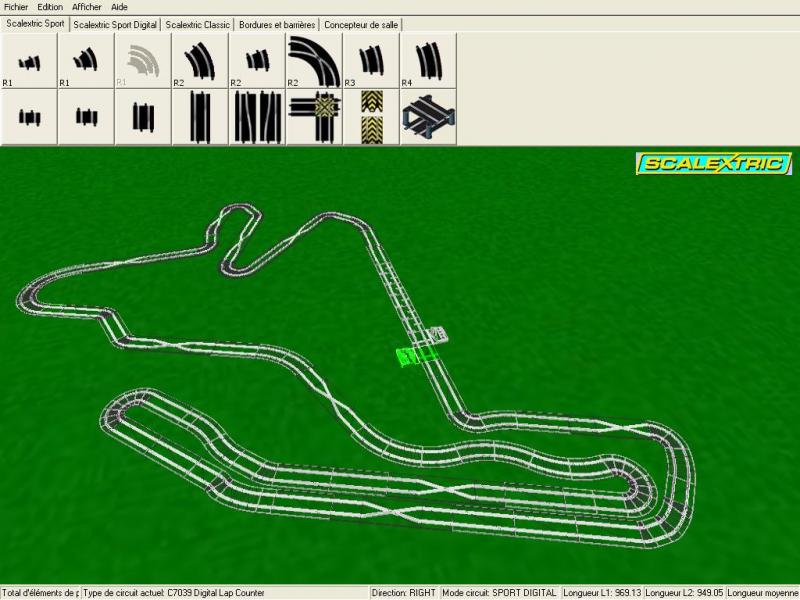The image size is (800, 600).
Task: Open the Fichier menu
Action: point(16,7)
